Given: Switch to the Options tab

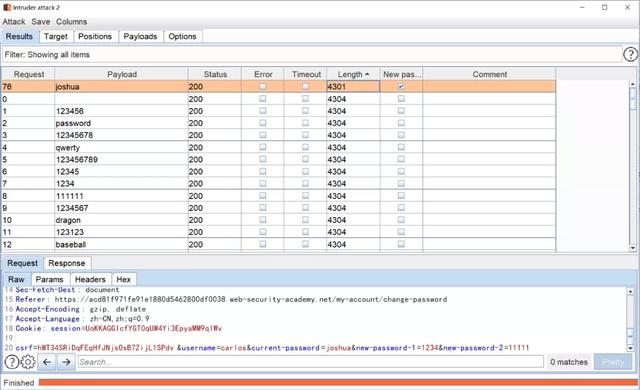Looking at the screenshot, I should click(182, 36).
